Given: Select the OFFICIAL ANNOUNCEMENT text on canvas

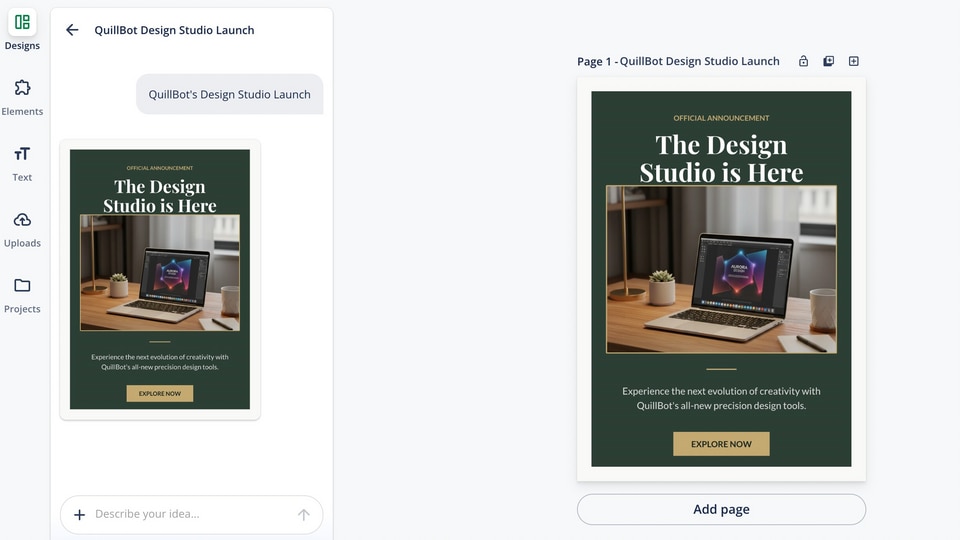Looking at the screenshot, I should pyautogui.click(x=721, y=118).
